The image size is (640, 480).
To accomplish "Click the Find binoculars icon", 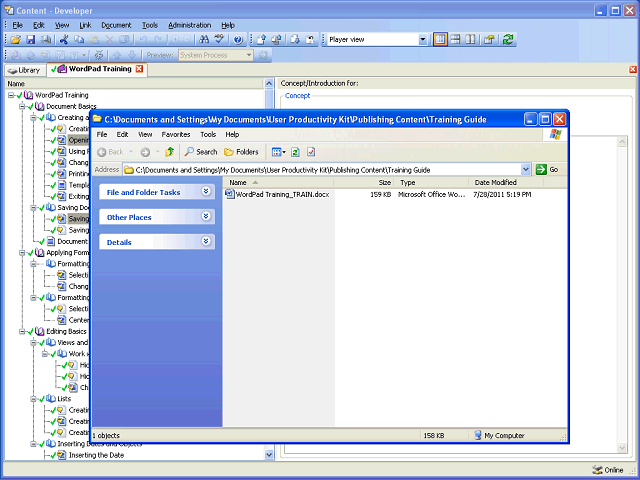I will click(204, 40).
